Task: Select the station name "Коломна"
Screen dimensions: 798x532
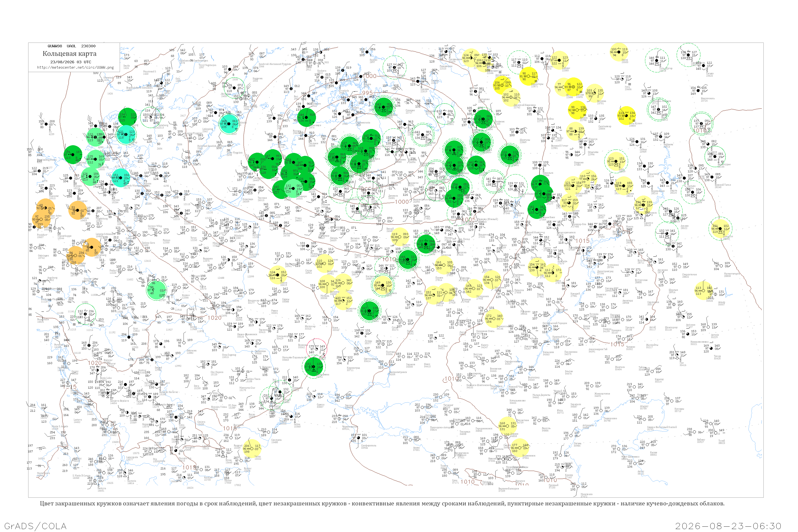Action: pyautogui.click(x=462, y=252)
